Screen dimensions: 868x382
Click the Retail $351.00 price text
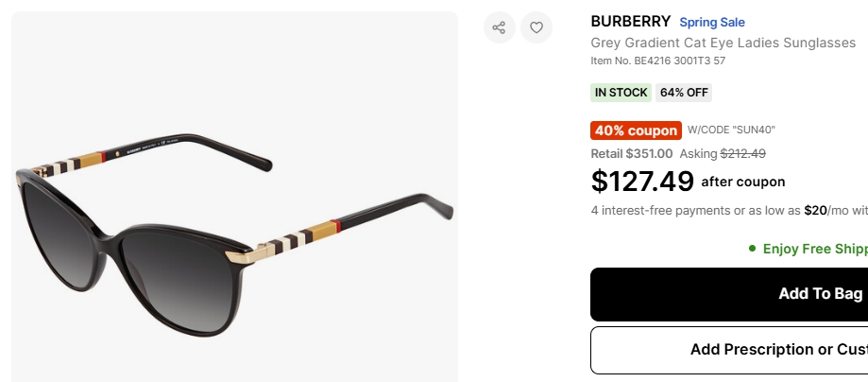(632, 153)
